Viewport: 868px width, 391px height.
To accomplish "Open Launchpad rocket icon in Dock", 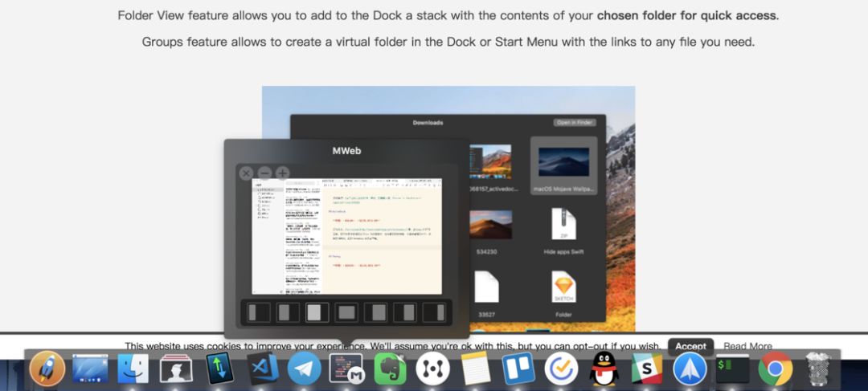I will pos(47,369).
